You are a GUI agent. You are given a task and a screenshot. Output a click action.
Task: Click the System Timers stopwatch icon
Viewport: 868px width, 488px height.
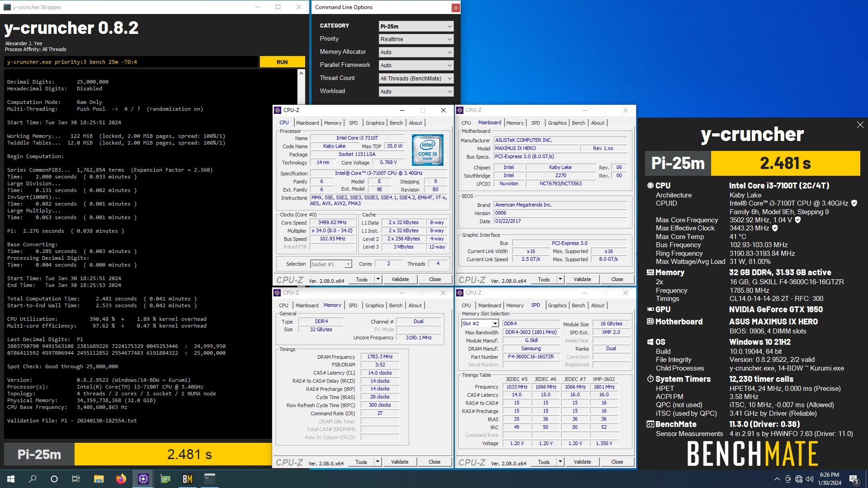(650, 379)
